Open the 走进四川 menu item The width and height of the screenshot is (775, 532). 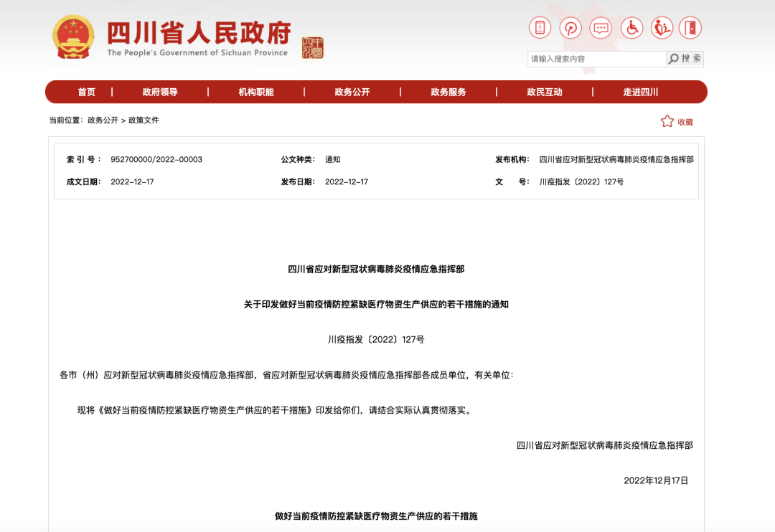pyautogui.click(x=641, y=92)
